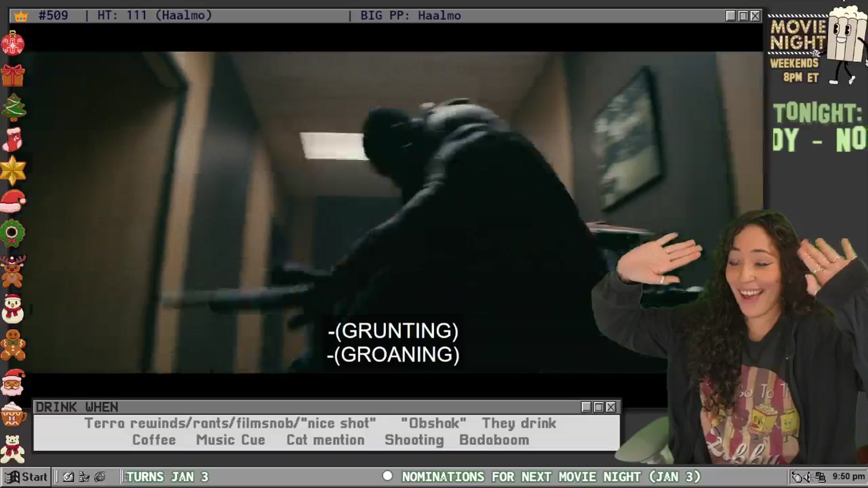Click the popcorn mascot character icon
The image size is (868, 488).
846,44
